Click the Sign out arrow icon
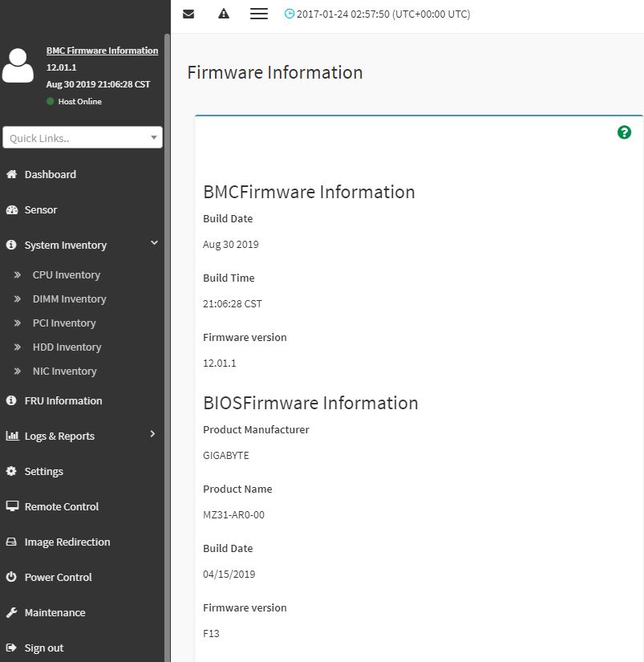The width and height of the screenshot is (644, 662). point(11,648)
